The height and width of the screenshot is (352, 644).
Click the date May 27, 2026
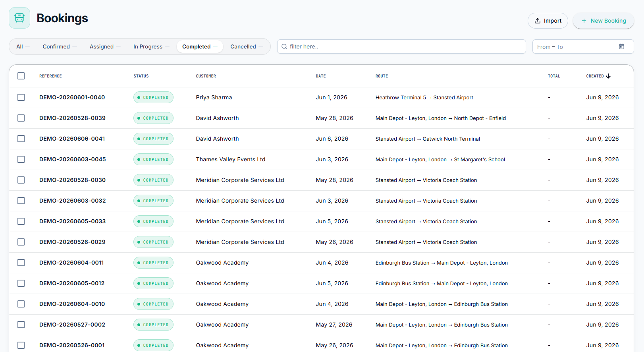(334, 325)
